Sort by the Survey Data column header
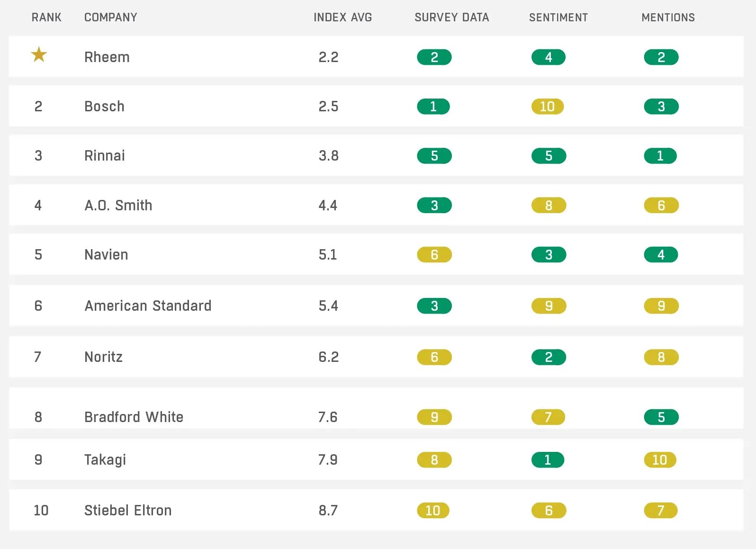Screen dimensions: 756x549 coord(451,18)
